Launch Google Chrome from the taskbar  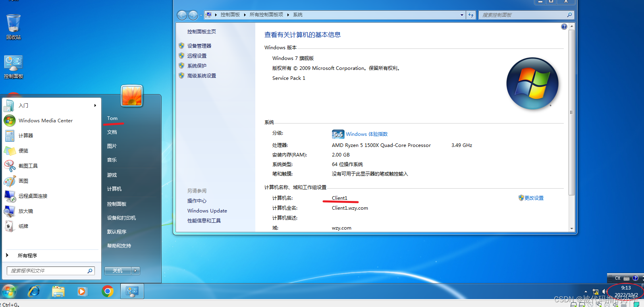pos(107,292)
